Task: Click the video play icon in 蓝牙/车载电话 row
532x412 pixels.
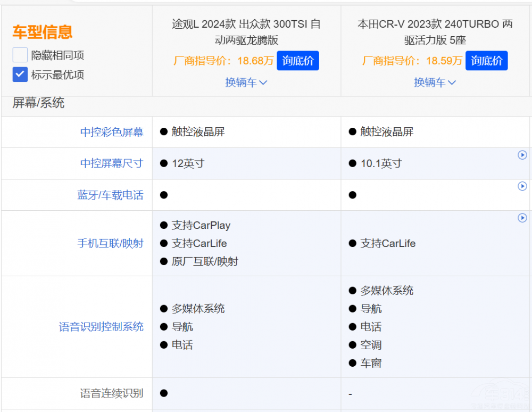Action: [x=522, y=186]
